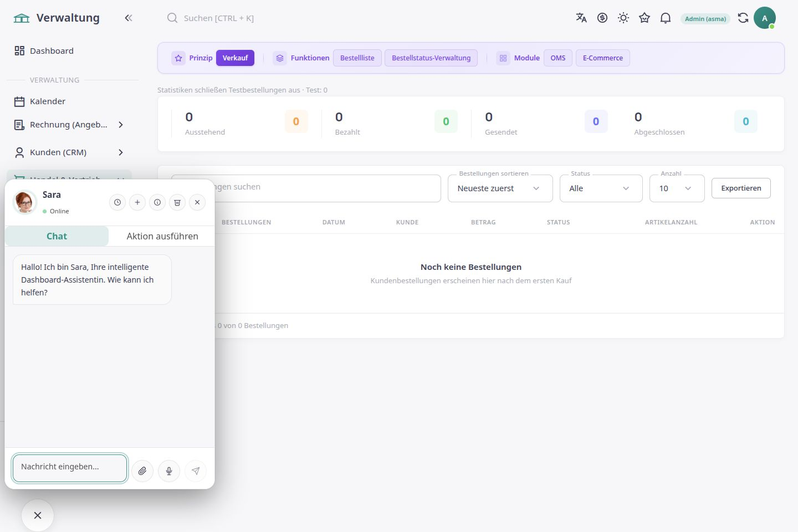This screenshot has width=798, height=532.
Task: Click the Verkauf chip
Action: pyautogui.click(x=235, y=58)
